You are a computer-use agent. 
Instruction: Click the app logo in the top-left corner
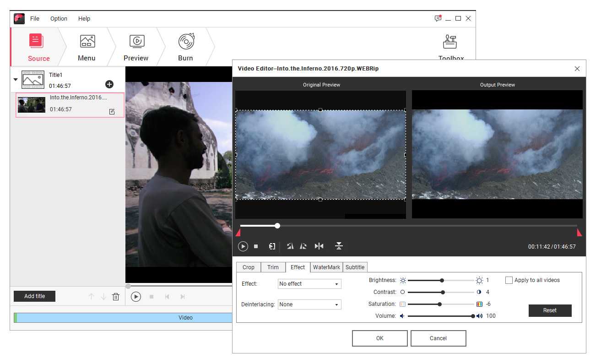click(19, 18)
